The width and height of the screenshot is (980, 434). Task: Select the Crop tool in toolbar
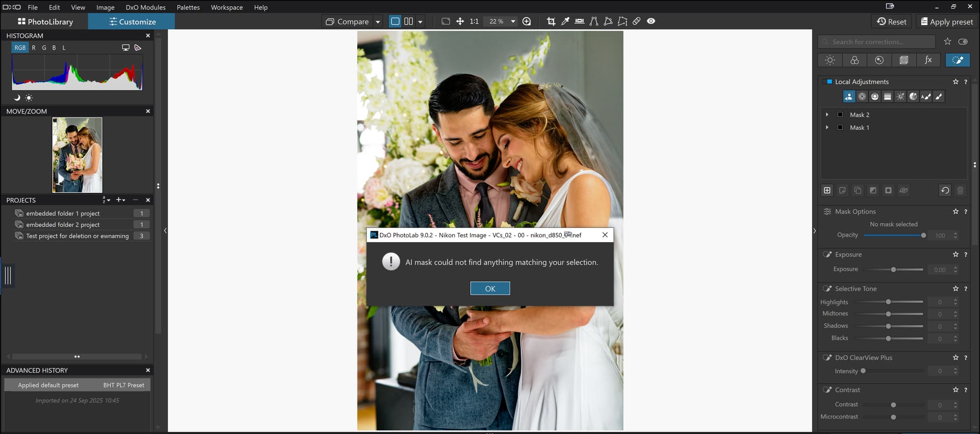pos(551,21)
